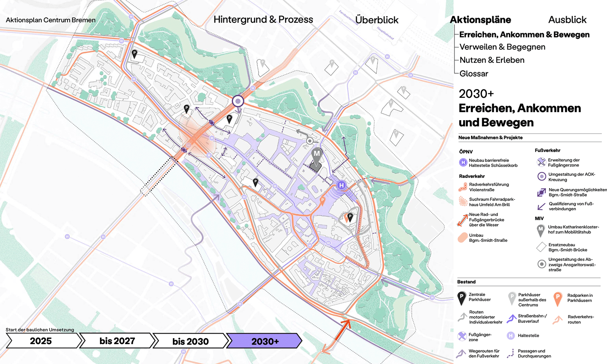Click the Zentrale Parkhäuser legend icon
607x364 pixels.
click(461, 298)
